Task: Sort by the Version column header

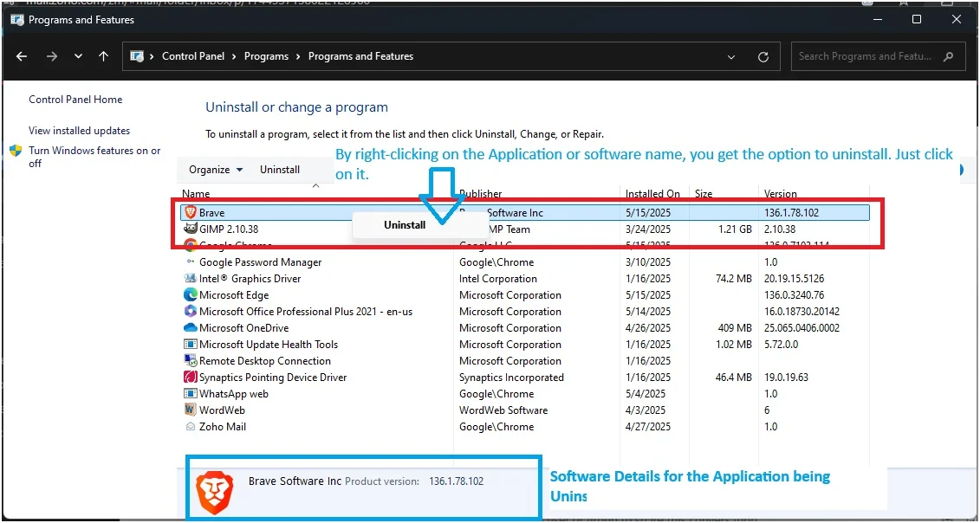Action: [781, 194]
